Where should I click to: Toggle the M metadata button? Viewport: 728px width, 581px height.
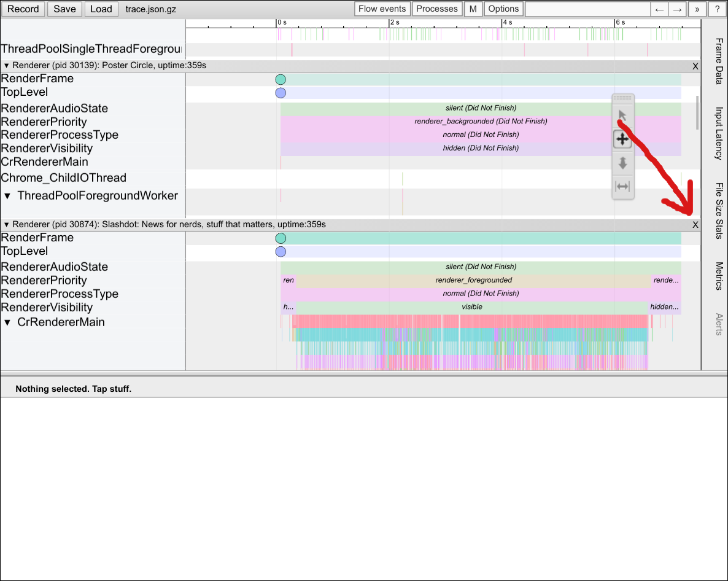[x=473, y=9]
